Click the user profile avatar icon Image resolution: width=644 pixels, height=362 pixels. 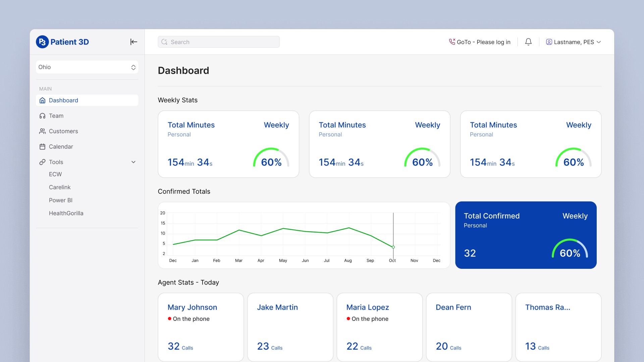point(549,42)
